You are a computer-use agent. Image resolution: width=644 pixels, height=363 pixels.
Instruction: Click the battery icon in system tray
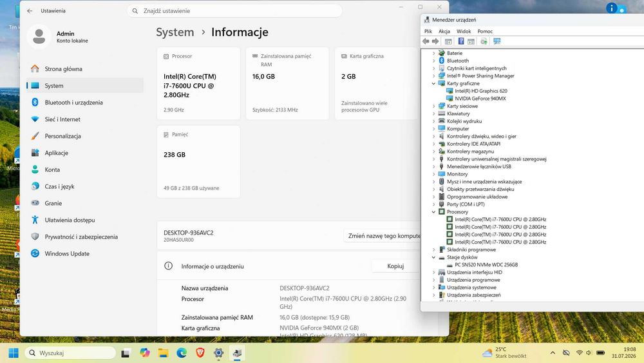click(600, 353)
